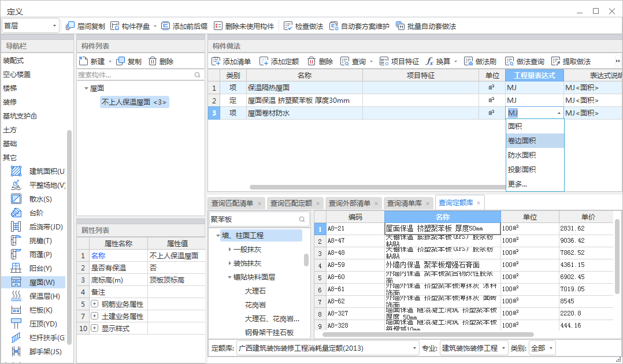Open the 类别 全部 dropdown

(x=542, y=348)
